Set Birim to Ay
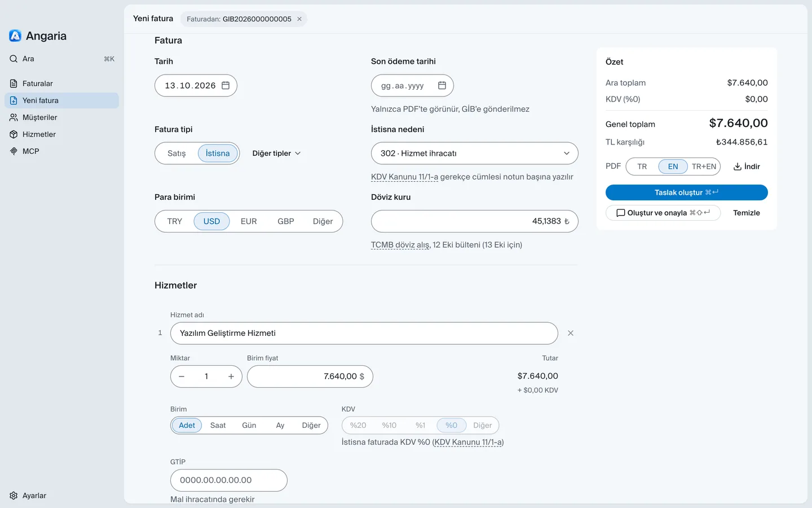The width and height of the screenshot is (812, 508). pos(280,426)
